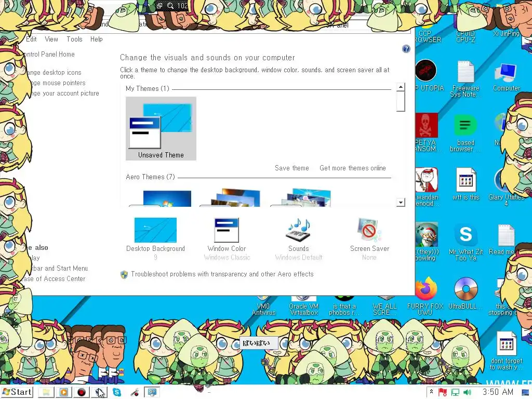The image size is (532, 399).
Task: Select UltraBULL disc desktop icon
Action: click(465, 294)
